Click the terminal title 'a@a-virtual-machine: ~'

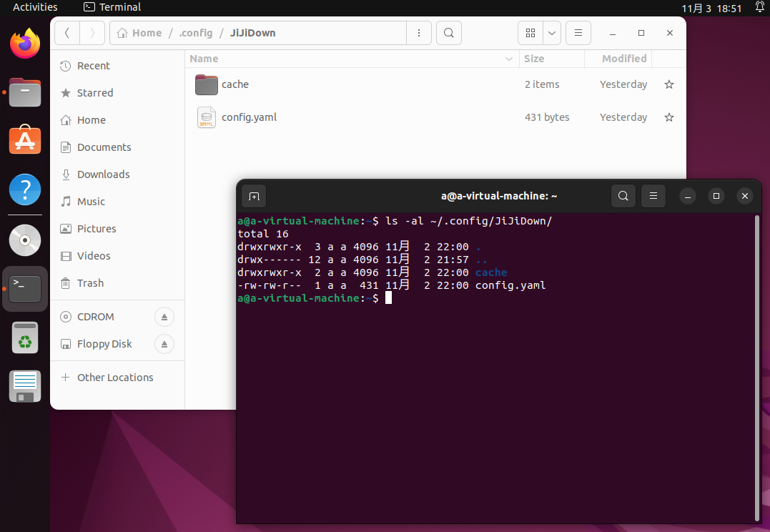click(x=499, y=196)
